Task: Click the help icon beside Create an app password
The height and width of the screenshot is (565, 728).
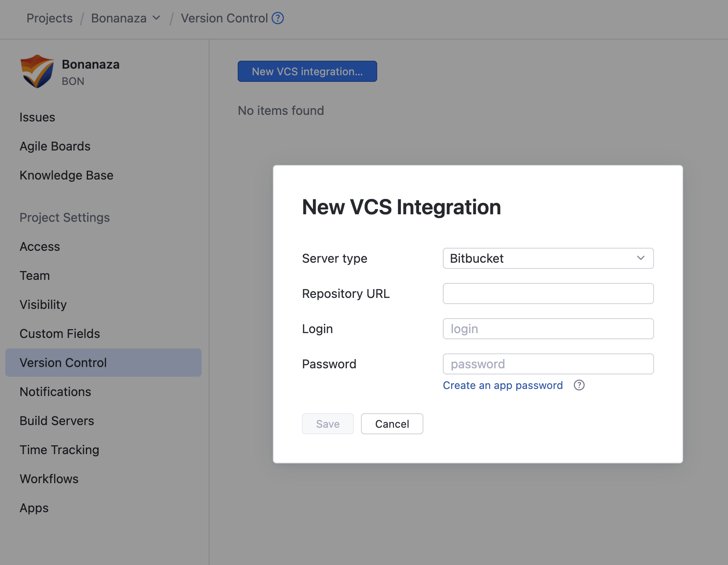Action: point(579,385)
